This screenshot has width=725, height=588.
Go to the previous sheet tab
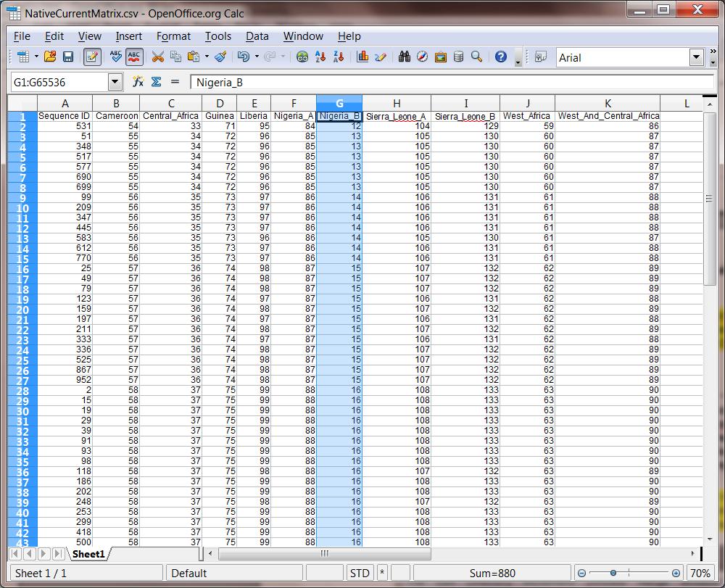pos(30,554)
